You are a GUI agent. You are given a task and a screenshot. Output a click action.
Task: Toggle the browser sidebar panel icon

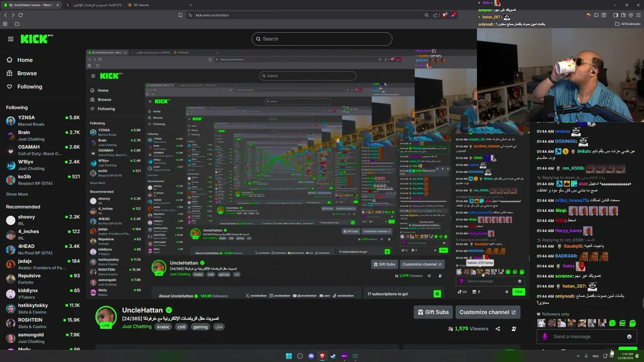click(615, 15)
